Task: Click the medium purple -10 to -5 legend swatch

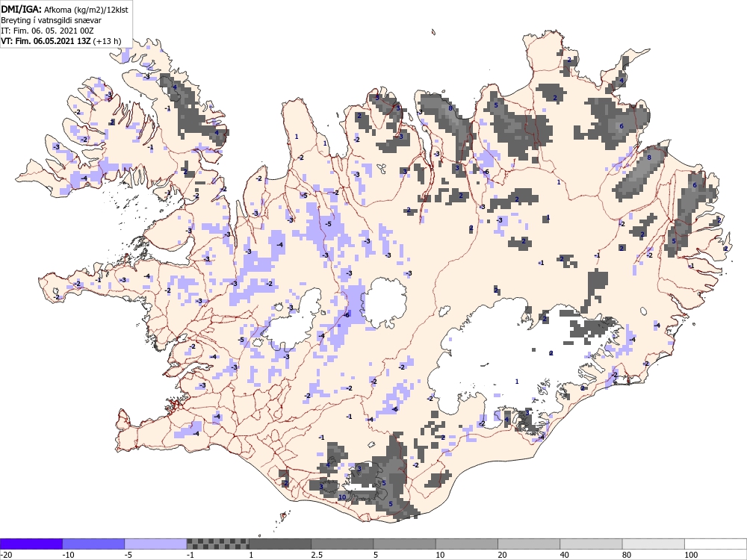Action: click(93, 544)
